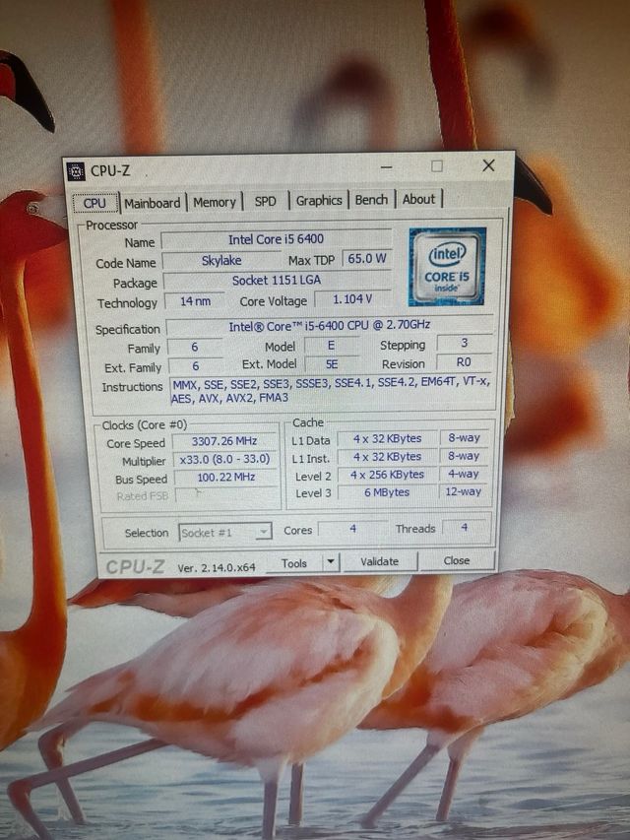Screen dimensions: 630x840
Task: Click the Instructions list field
Action: point(329,391)
